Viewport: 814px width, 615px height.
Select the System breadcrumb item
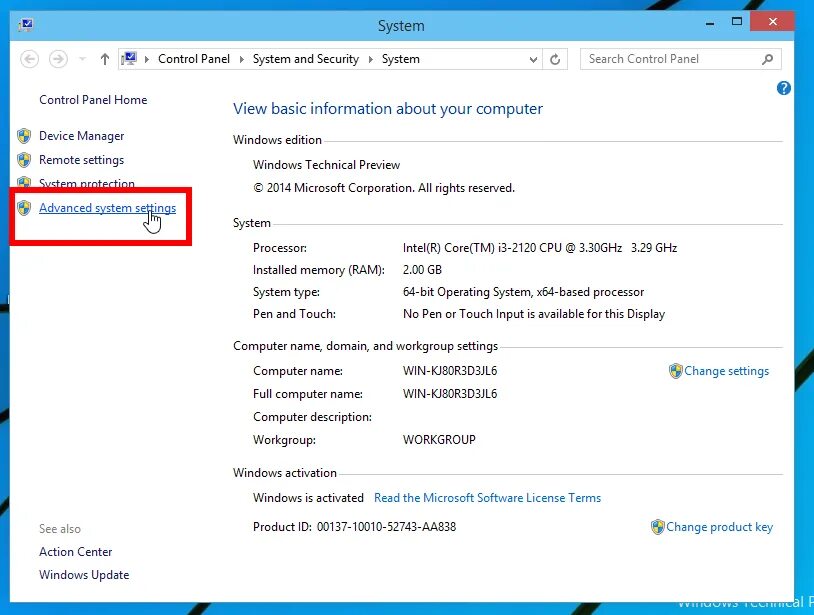click(401, 59)
